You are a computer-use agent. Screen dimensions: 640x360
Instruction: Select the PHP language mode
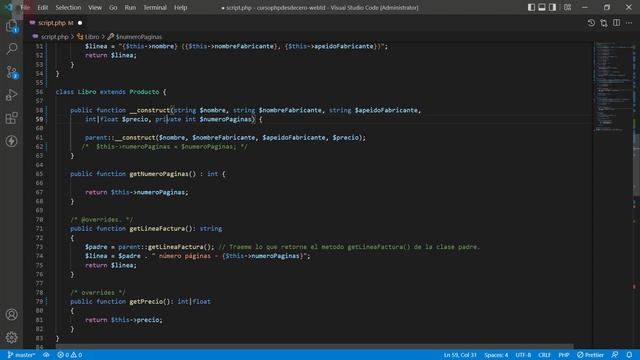point(564,355)
